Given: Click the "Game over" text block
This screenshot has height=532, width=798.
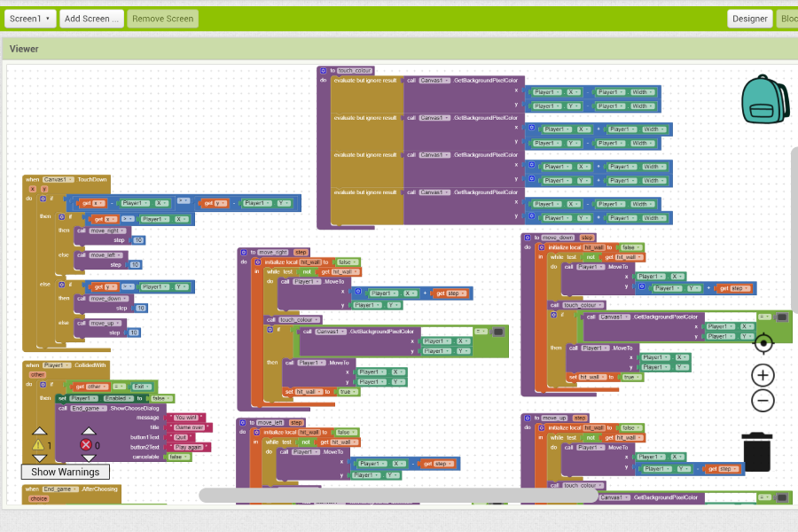Looking at the screenshot, I should 190,427.
